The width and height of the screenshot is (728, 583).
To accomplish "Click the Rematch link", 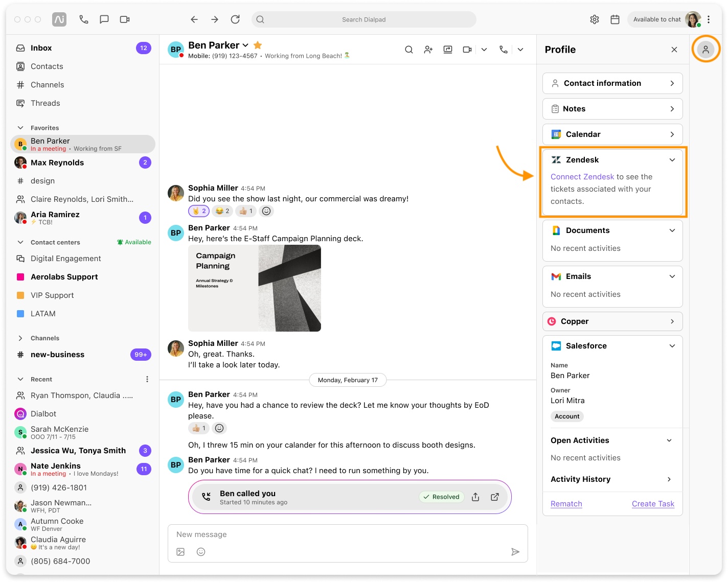I will pyautogui.click(x=566, y=504).
